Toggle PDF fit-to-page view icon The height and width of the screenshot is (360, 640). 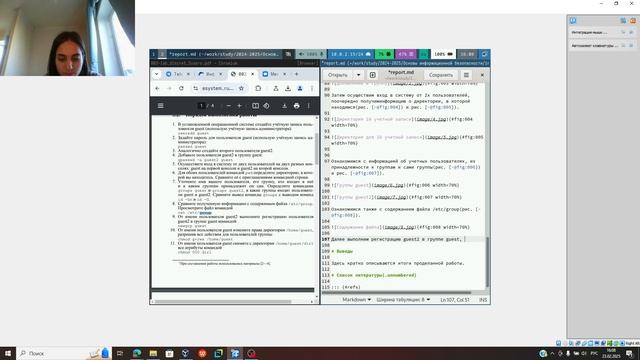point(256,106)
